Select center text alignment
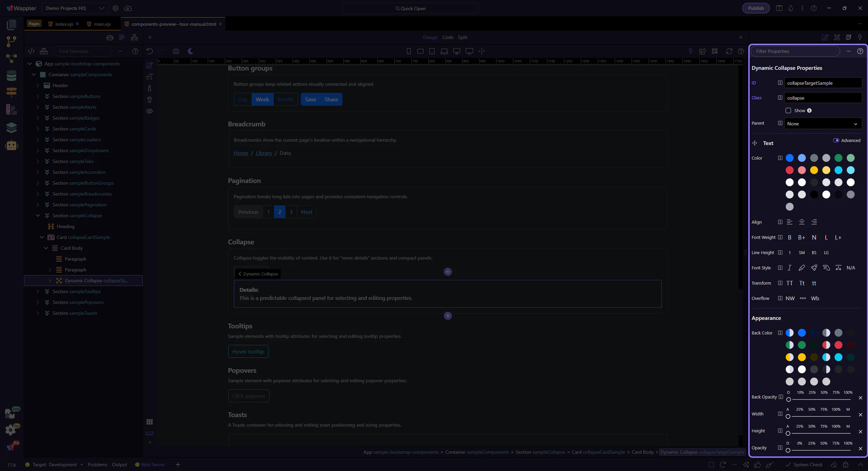 pos(802,222)
